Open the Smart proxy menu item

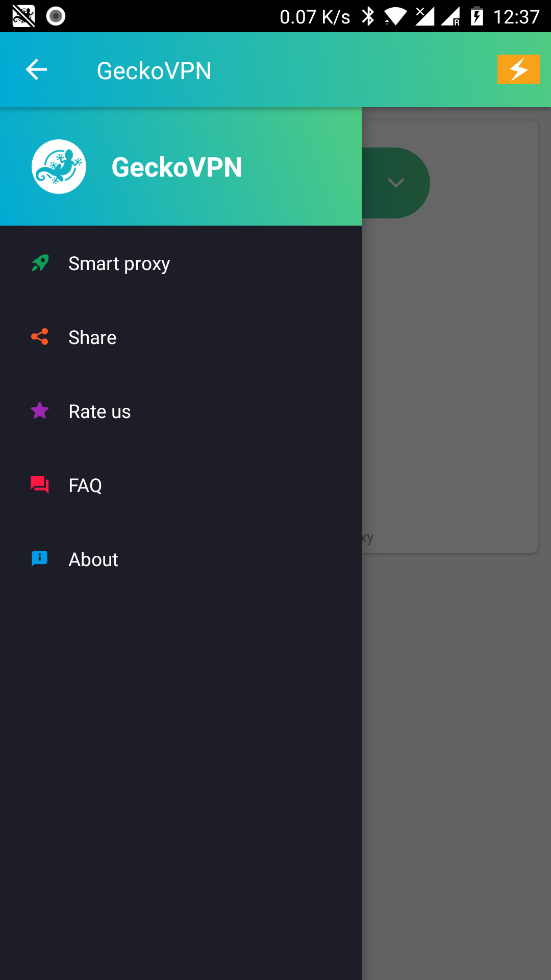point(119,264)
